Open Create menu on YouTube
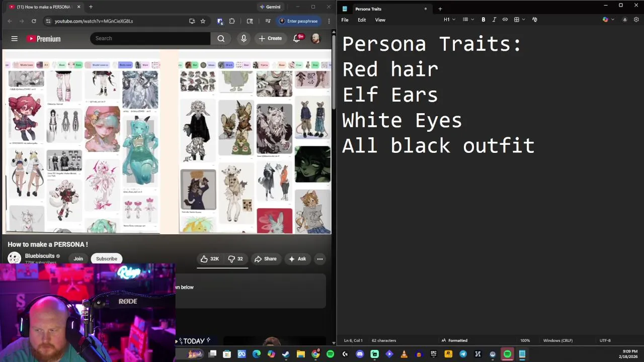 [270, 38]
